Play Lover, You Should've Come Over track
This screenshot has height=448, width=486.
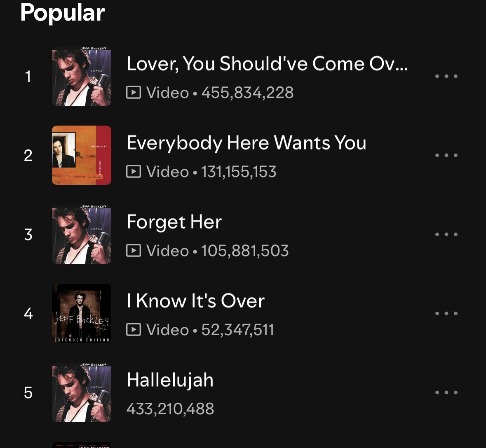[x=267, y=64]
